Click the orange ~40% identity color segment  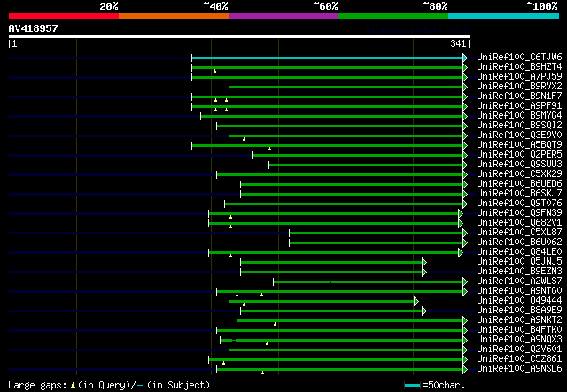click(174, 16)
